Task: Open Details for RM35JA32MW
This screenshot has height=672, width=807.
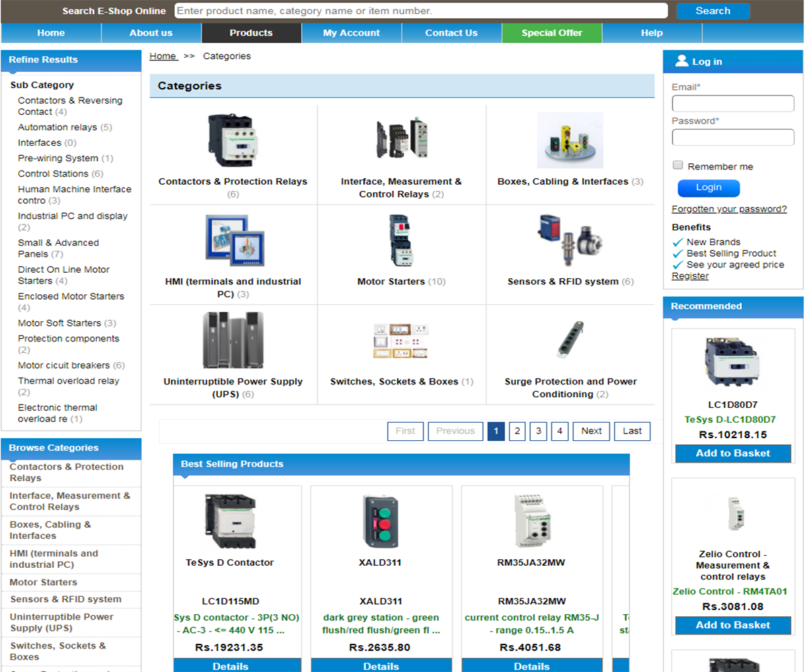Action: pos(531,666)
